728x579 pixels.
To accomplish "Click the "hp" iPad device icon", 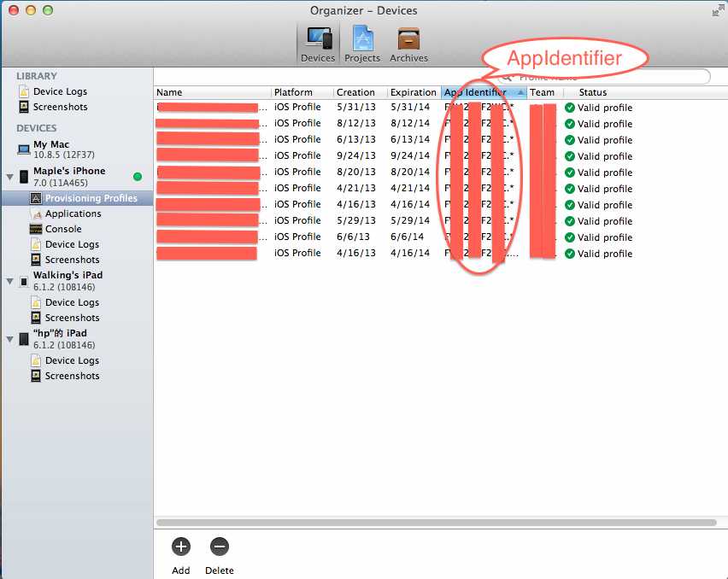I will (24, 339).
